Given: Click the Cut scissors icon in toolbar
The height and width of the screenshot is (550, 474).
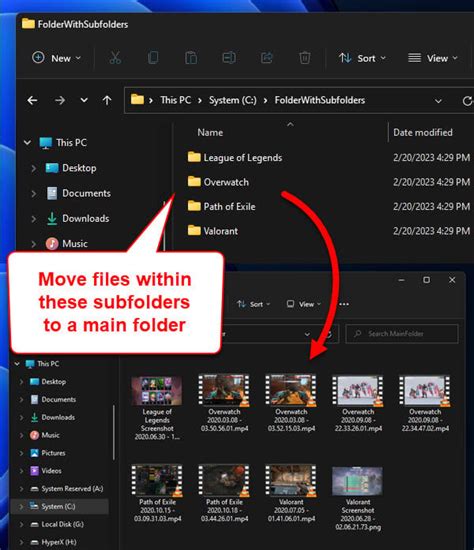Looking at the screenshot, I should pos(115,58).
